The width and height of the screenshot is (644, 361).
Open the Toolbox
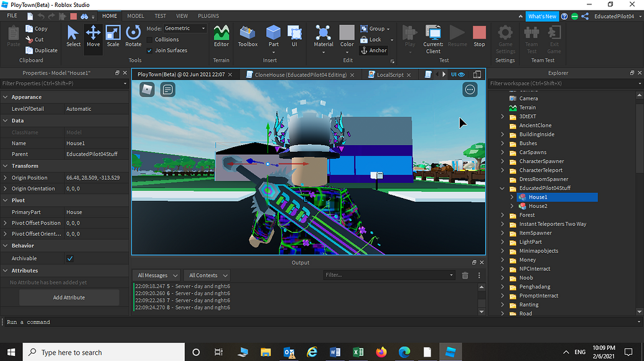(x=248, y=36)
